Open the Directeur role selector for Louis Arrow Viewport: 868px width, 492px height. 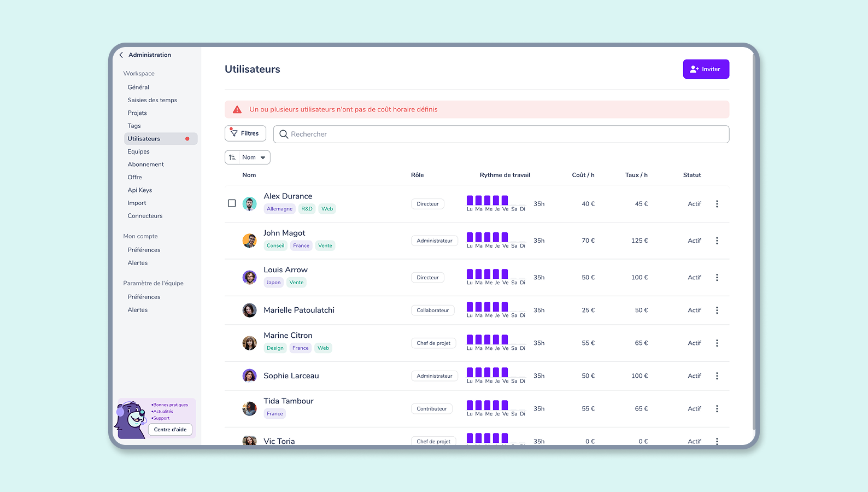427,278
